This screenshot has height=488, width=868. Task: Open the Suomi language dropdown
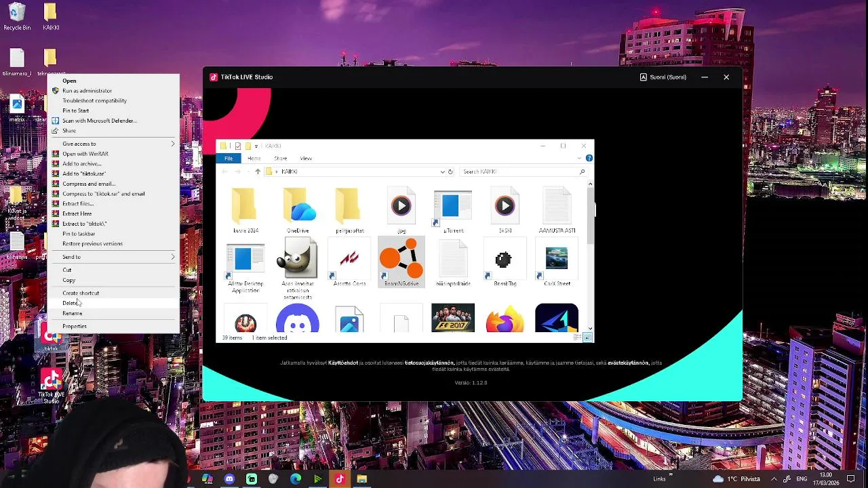(x=663, y=77)
